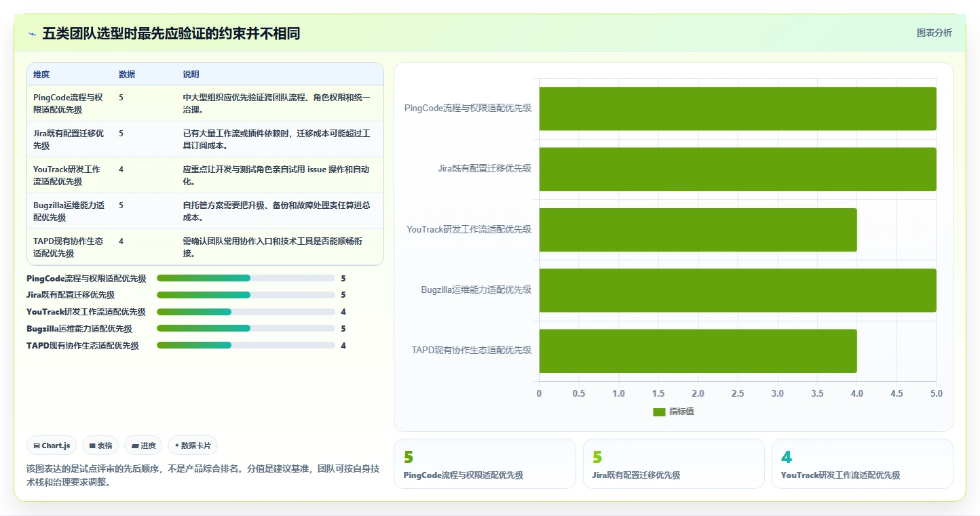Click the Jira既有配置迁移优先级 progress bar
980x516 pixels.
coord(246,295)
